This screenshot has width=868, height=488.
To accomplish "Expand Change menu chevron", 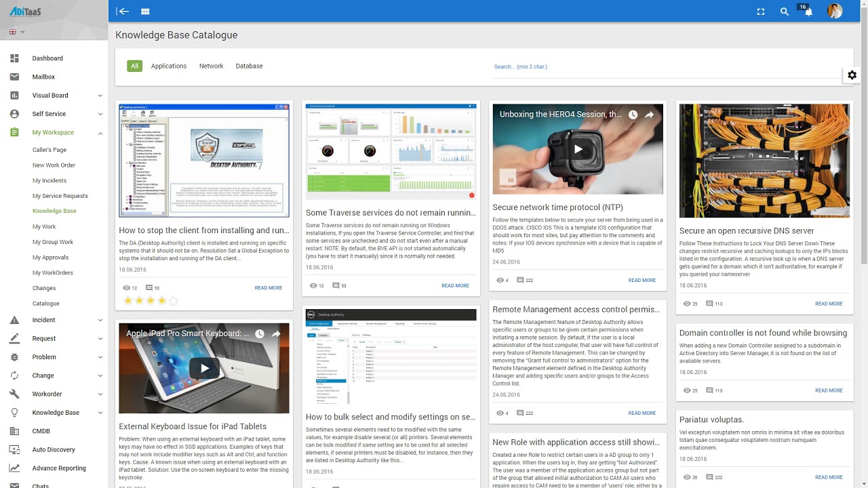I will (x=100, y=375).
